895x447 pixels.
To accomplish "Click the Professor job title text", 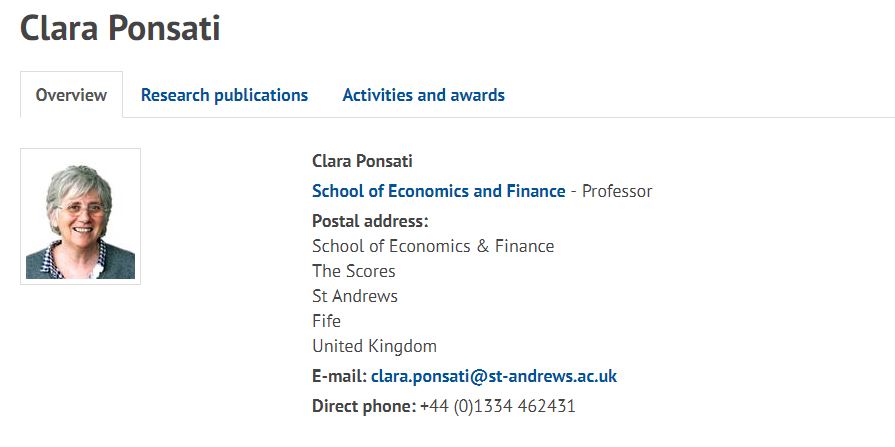I will tap(616, 191).
